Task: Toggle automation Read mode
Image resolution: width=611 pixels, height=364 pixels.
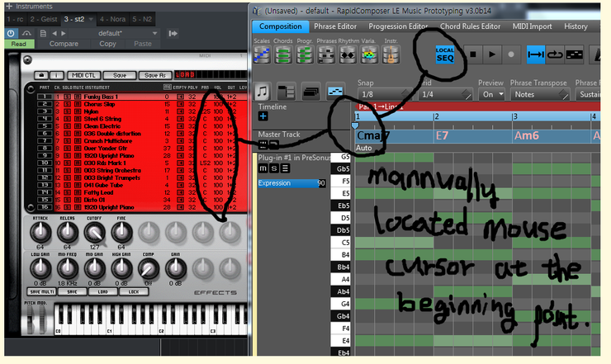Action: tap(19, 44)
